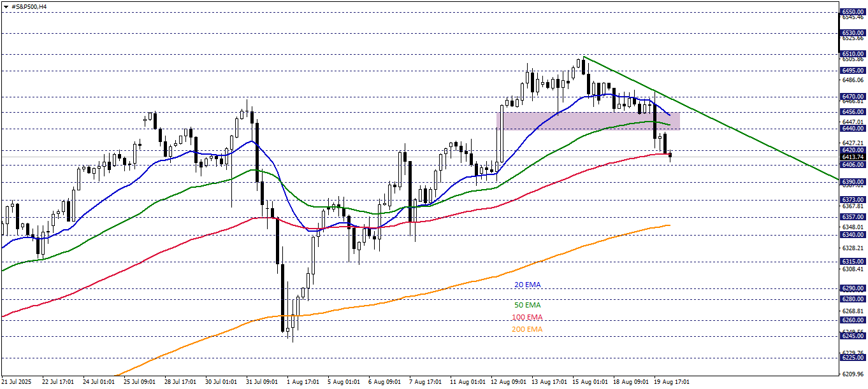Click the 30 Jul 01:01 date label

click(221, 382)
